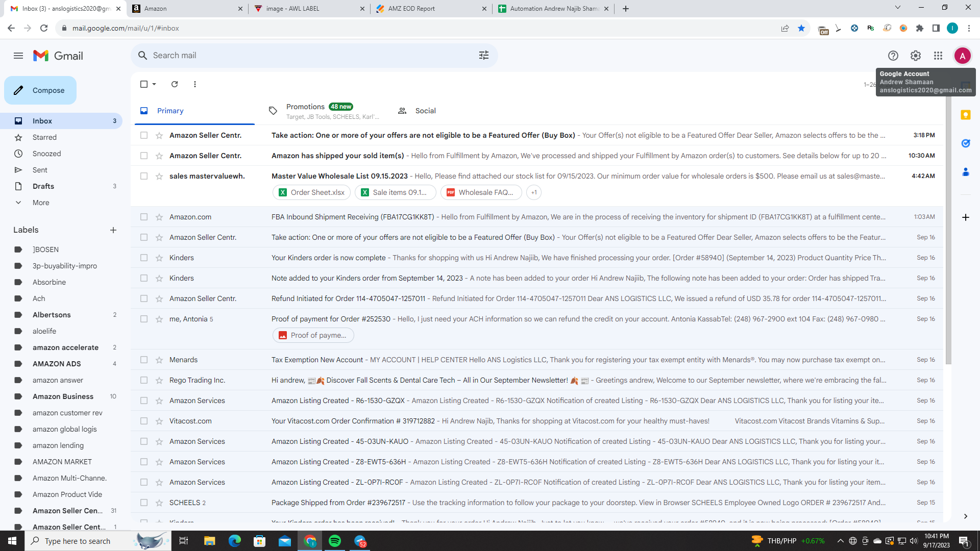Select the Kinders order complete email checkbox

point(144,258)
